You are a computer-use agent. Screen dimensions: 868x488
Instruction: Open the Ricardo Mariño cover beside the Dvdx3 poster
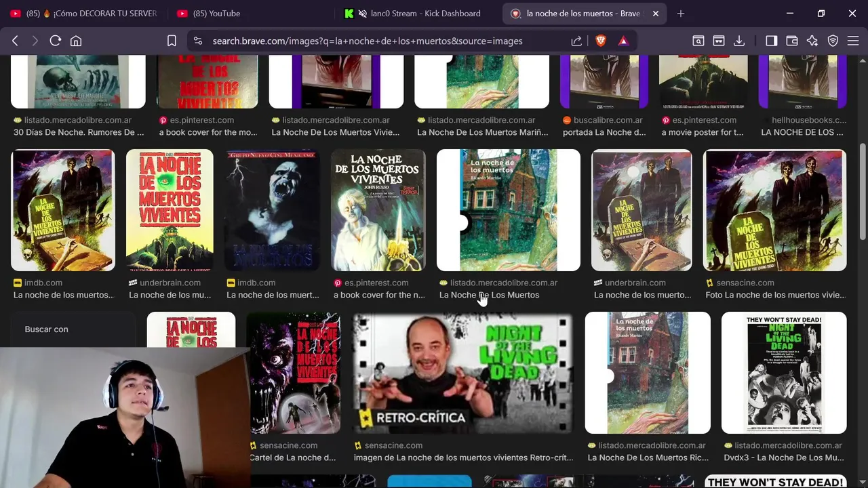(x=648, y=373)
